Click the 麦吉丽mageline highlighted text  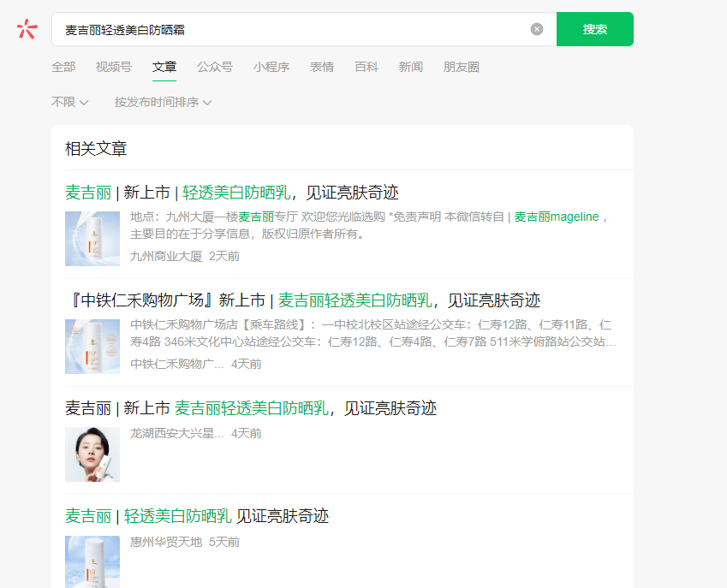click(x=557, y=217)
